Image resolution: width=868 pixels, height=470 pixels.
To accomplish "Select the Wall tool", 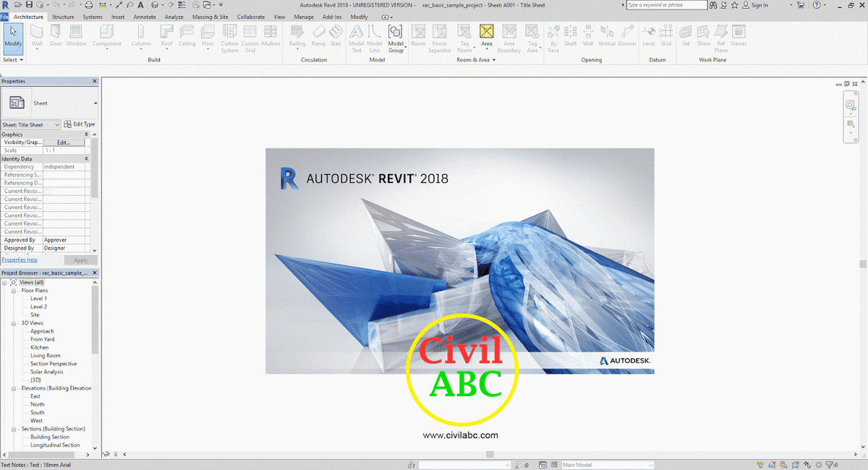I will 36,36.
